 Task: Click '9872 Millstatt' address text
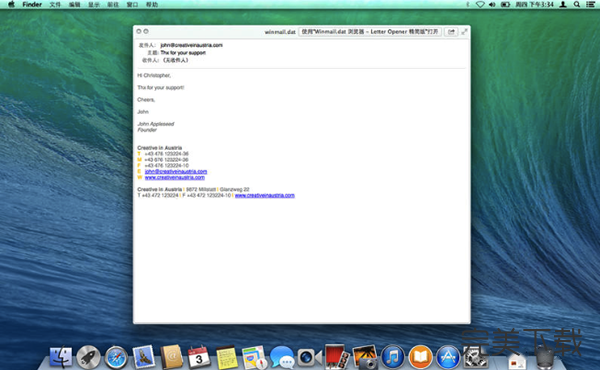point(201,189)
